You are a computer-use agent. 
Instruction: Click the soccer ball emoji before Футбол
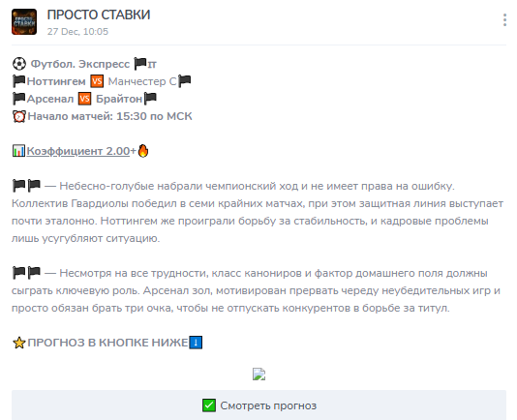click(x=19, y=64)
